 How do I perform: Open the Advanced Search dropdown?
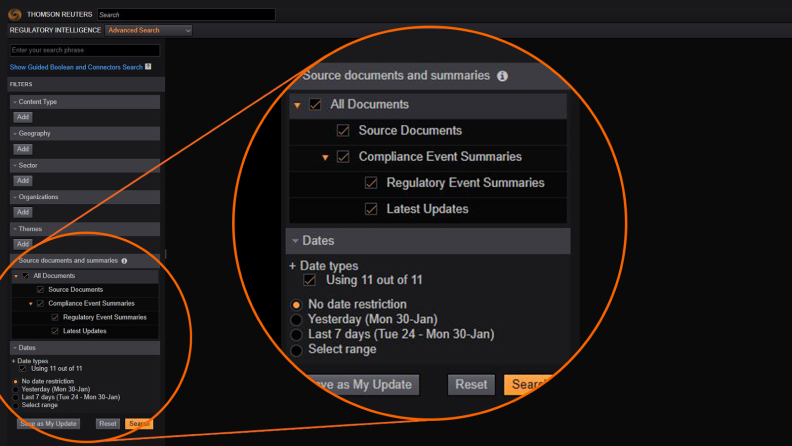point(148,30)
